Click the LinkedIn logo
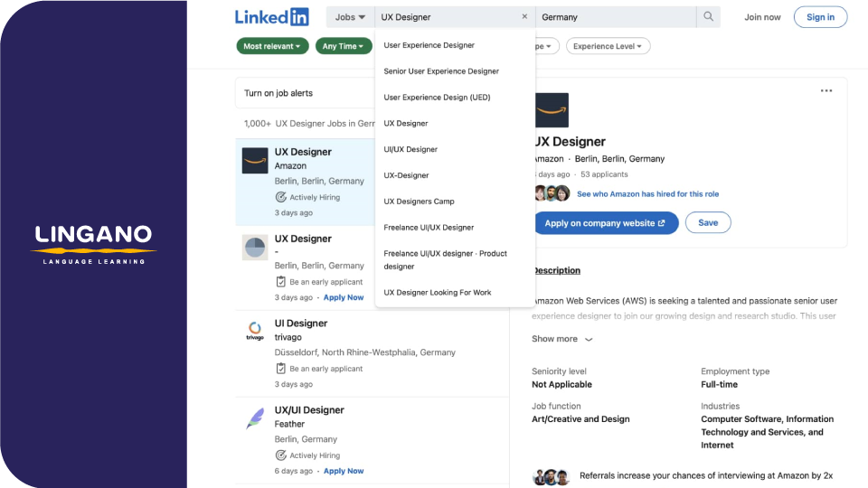868x488 pixels. [272, 17]
